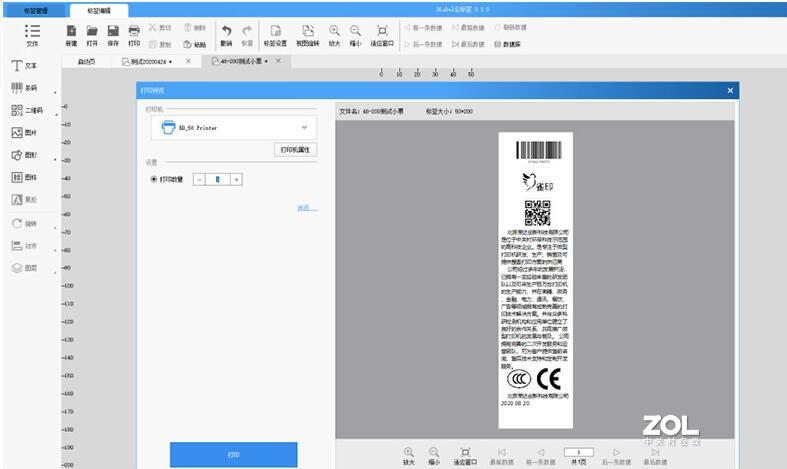Increase print quantity with the plus button
The image size is (787, 469).
coord(236,179)
